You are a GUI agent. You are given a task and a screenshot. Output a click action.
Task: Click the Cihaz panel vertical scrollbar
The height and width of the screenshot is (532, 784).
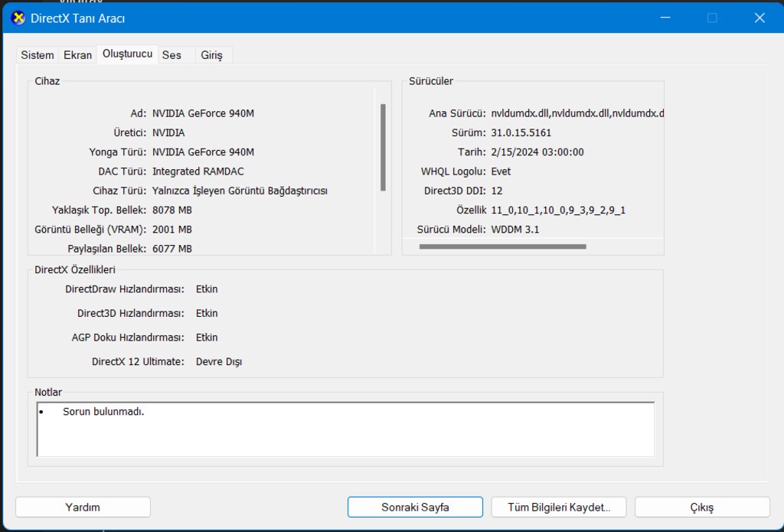[383, 148]
